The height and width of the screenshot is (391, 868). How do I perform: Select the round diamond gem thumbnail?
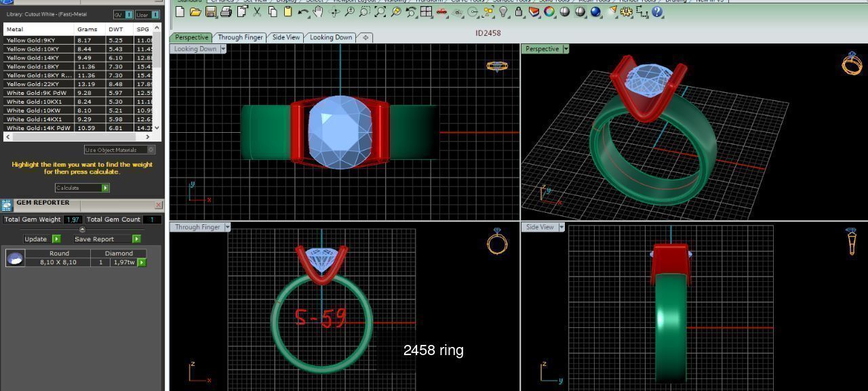[x=15, y=258]
